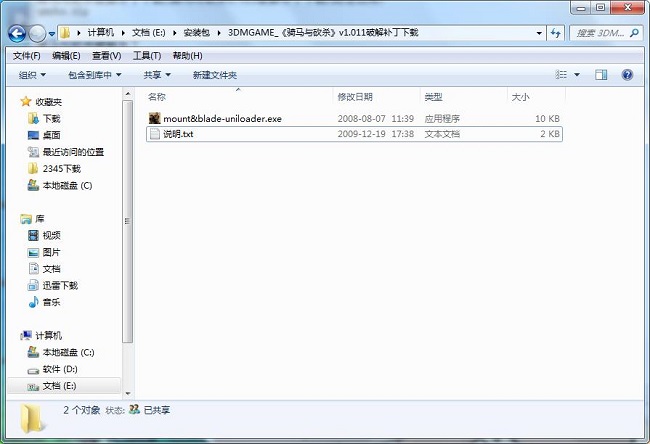
Task: Open 音乐 library
Action: 51,302
